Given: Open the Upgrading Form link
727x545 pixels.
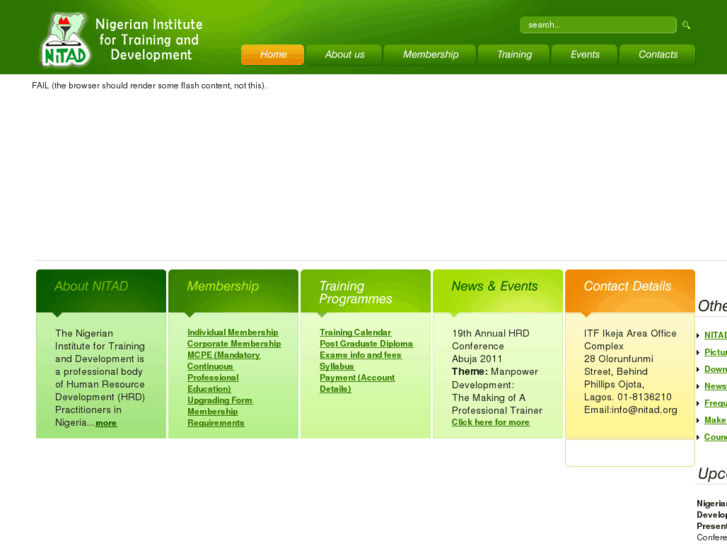Looking at the screenshot, I should [x=220, y=400].
